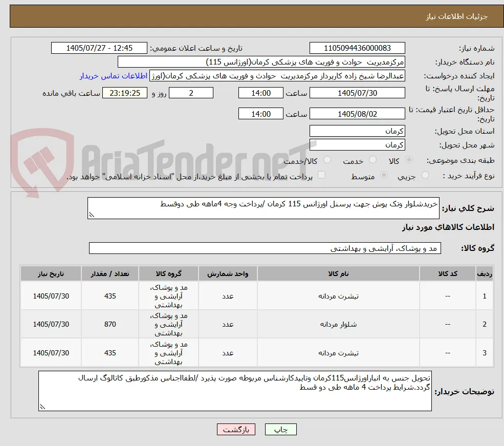Click the چاپ (print) button
504x446 pixels.
(280, 430)
